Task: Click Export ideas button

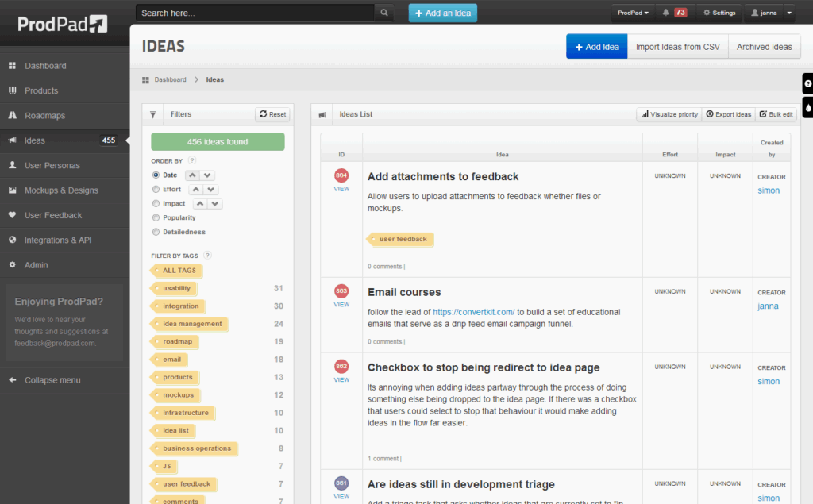Action: point(729,114)
